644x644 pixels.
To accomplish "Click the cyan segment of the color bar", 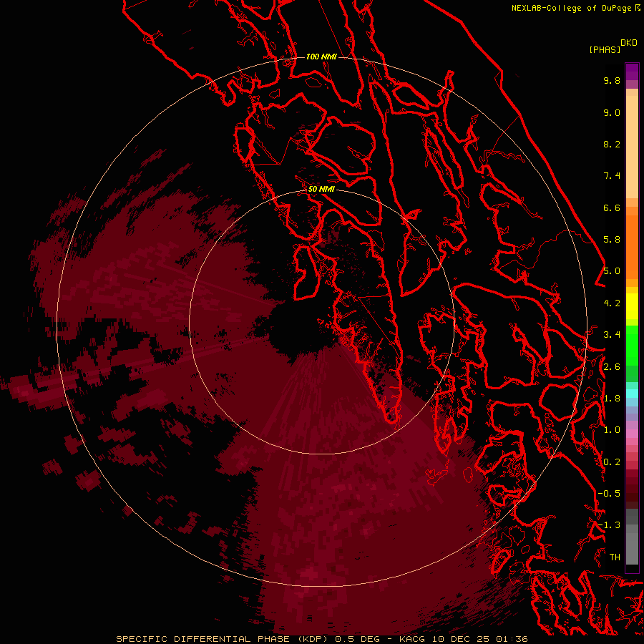I will pos(632,394).
